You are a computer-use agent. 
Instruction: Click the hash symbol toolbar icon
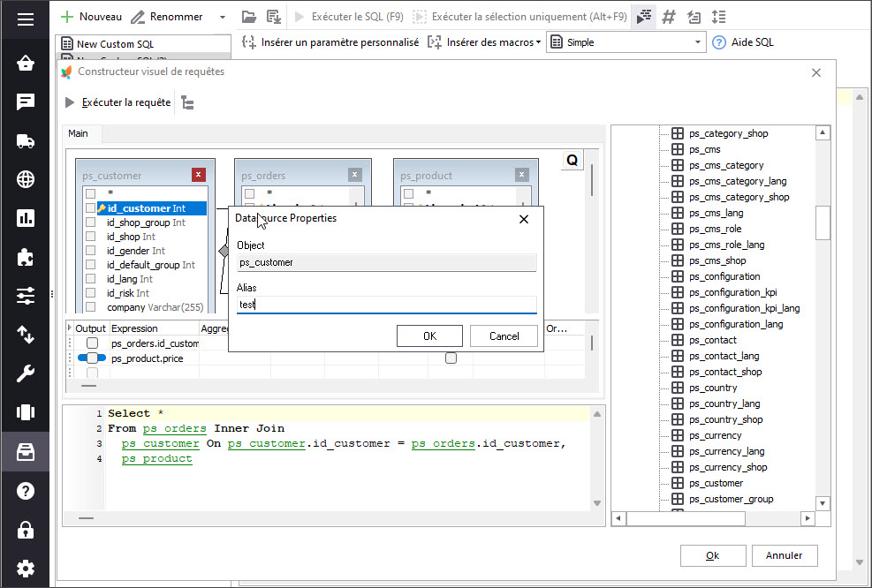pos(669,17)
